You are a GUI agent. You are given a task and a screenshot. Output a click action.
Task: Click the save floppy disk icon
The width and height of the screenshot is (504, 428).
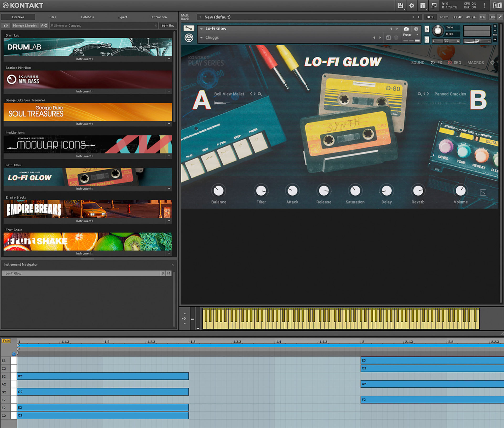pos(400,5)
